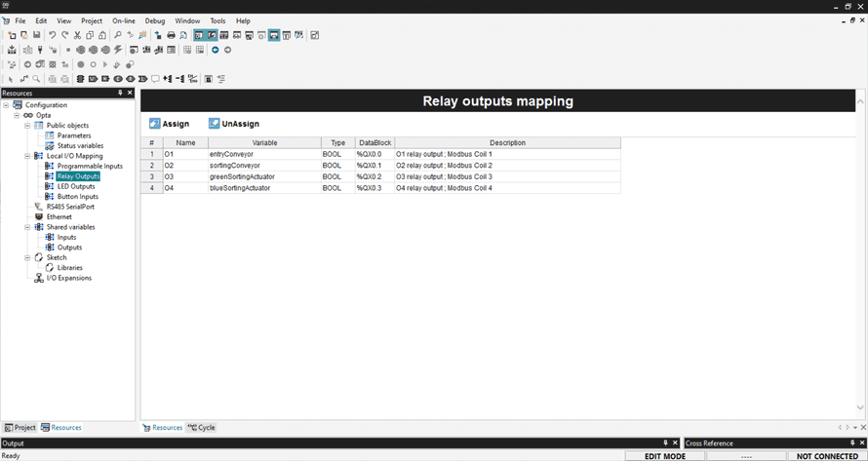
Task: Click the Undo toolbar icon
Action: coord(53,35)
